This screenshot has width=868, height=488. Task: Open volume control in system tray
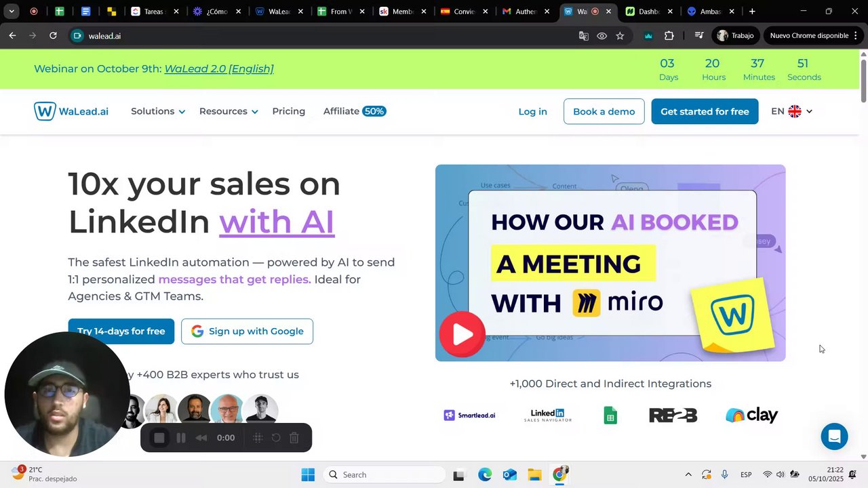coord(781,474)
